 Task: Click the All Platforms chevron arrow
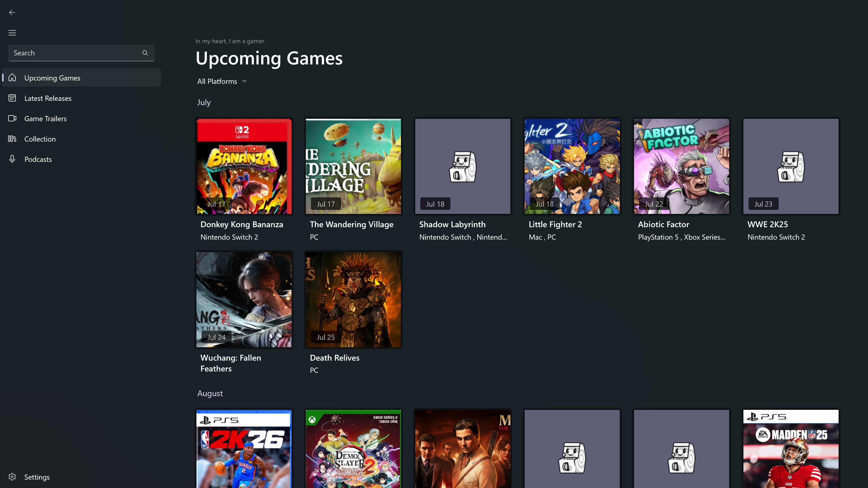[x=245, y=81]
